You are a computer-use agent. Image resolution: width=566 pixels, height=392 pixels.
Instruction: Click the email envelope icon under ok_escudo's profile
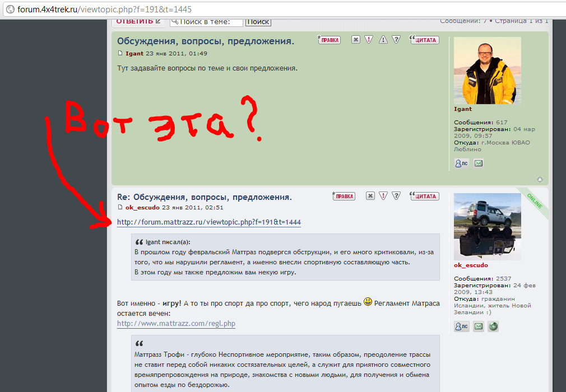pos(479,326)
